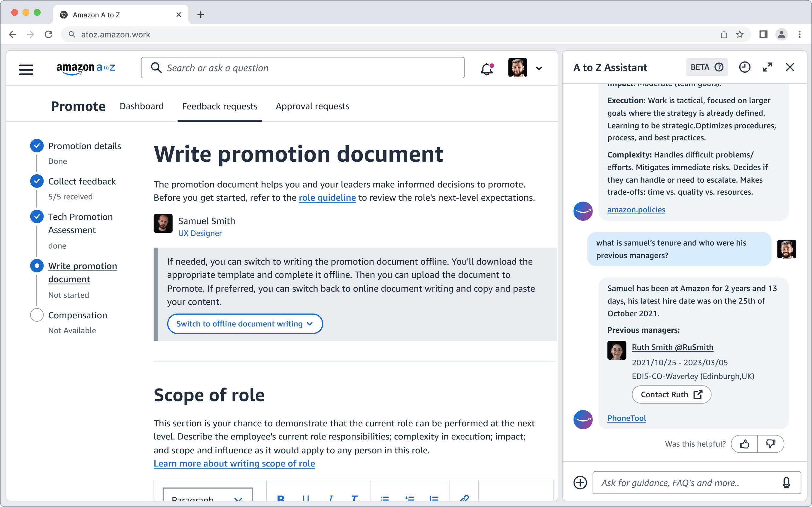Select the Promotion details completed step
Screen dimensions: 812x507
(x=84, y=146)
